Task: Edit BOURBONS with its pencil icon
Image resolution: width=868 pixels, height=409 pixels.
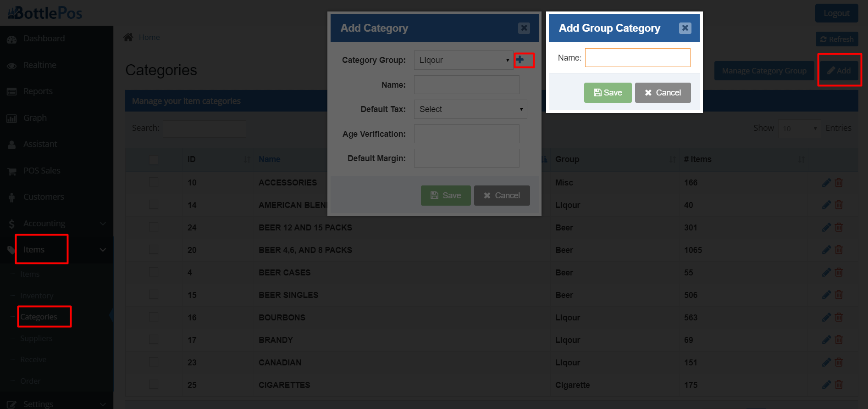Action: click(826, 317)
